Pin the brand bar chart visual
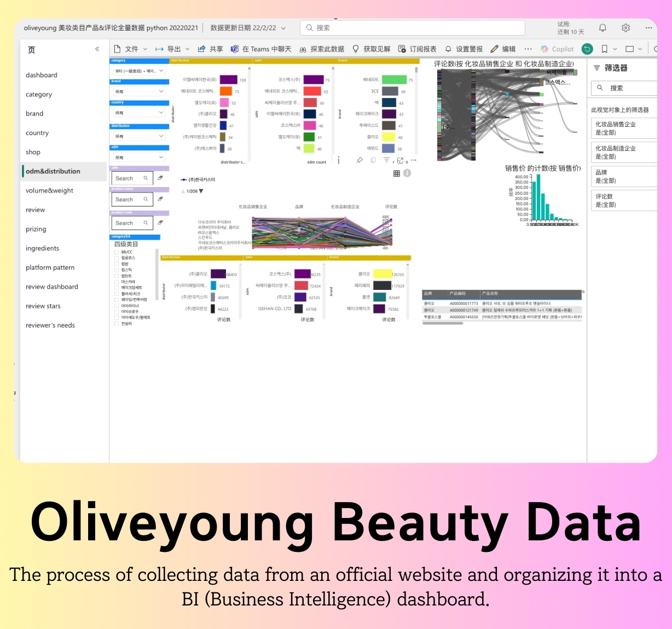The height and width of the screenshot is (629, 672). click(x=360, y=160)
